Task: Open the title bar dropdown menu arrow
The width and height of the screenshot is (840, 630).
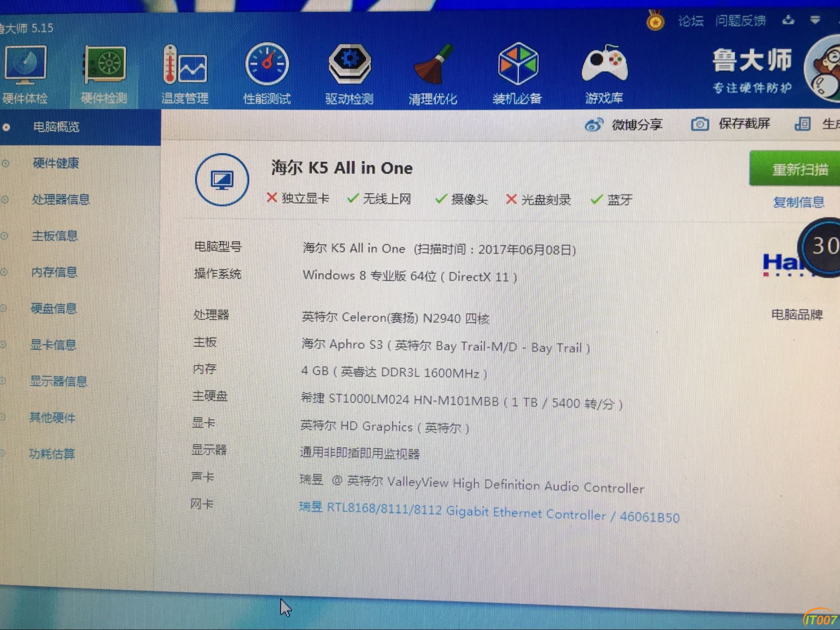Action: (x=815, y=20)
